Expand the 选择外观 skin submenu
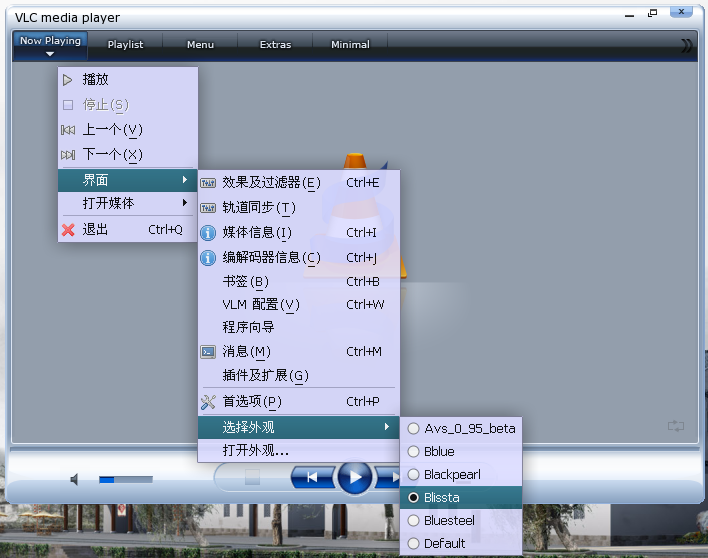This screenshot has height=558, width=708. (x=298, y=427)
